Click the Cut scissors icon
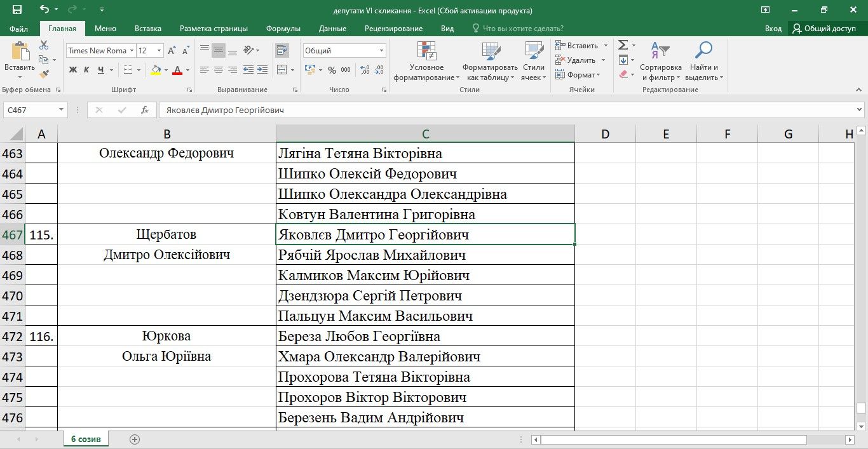This screenshot has height=449, width=868. (x=44, y=45)
